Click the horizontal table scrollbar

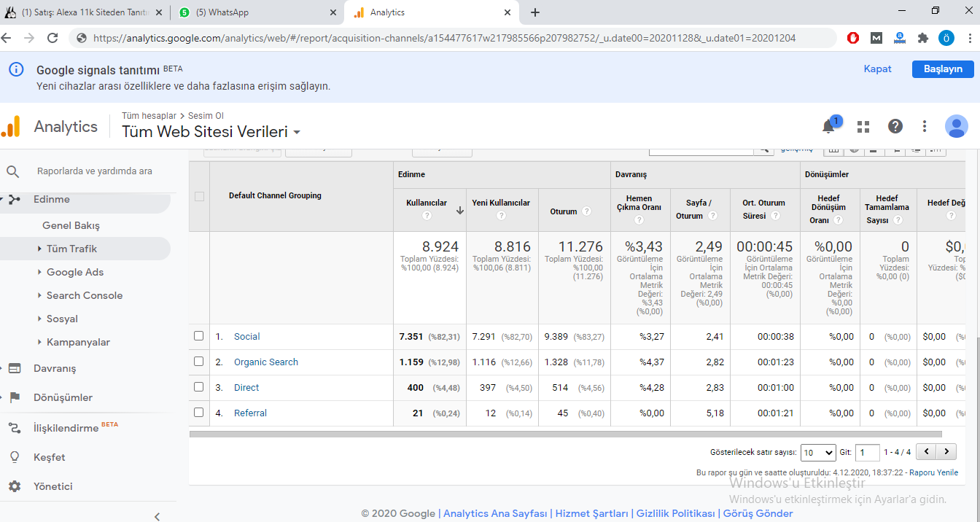click(565, 434)
